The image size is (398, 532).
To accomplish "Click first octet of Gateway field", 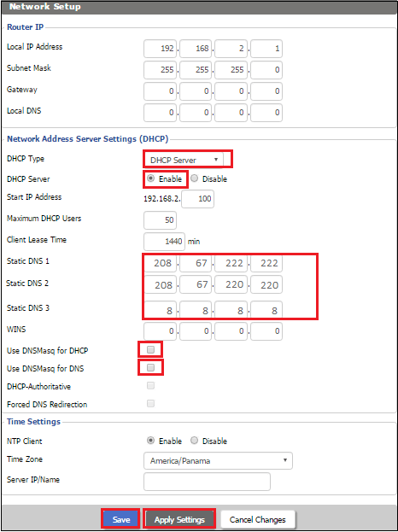I will click(x=161, y=91).
